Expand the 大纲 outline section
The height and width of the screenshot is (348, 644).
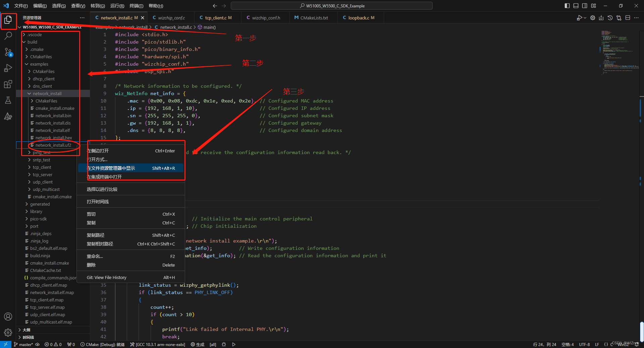click(x=53, y=330)
